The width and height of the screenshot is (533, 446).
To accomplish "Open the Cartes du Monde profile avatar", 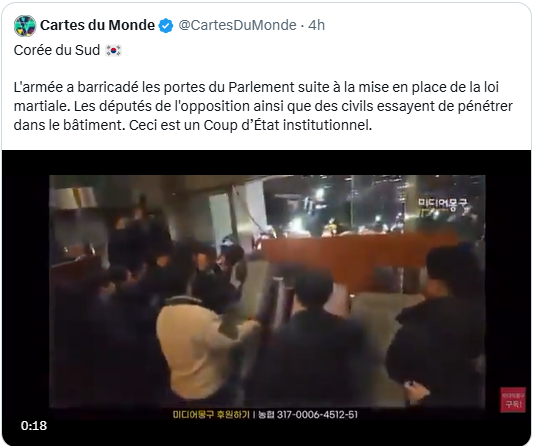I will pyautogui.click(x=25, y=26).
